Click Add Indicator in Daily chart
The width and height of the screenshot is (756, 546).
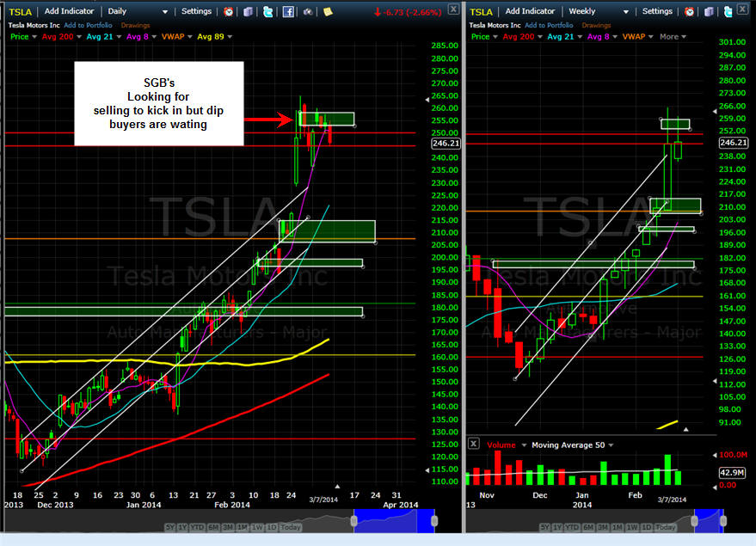(x=69, y=11)
